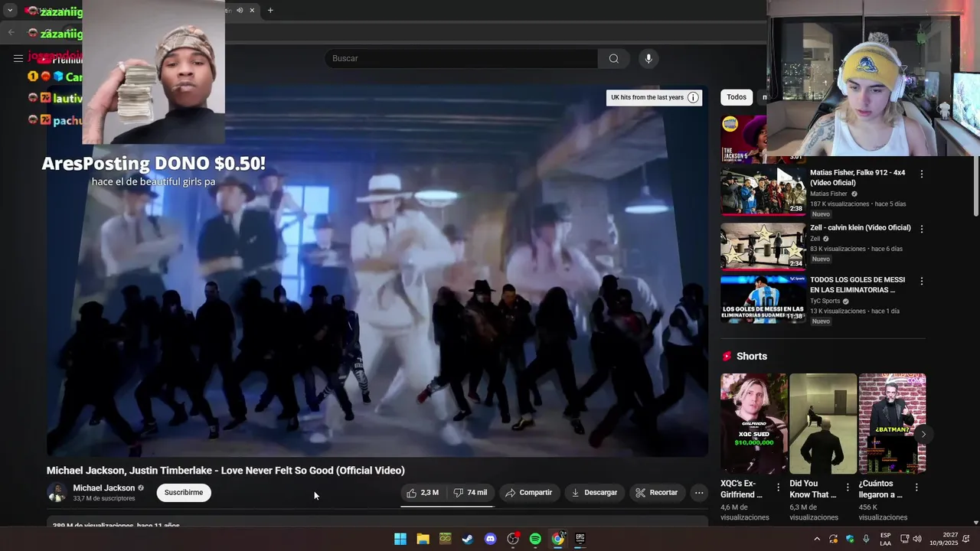980x551 pixels.
Task: Open the network tray icon
Action: (x=904, y=539)
